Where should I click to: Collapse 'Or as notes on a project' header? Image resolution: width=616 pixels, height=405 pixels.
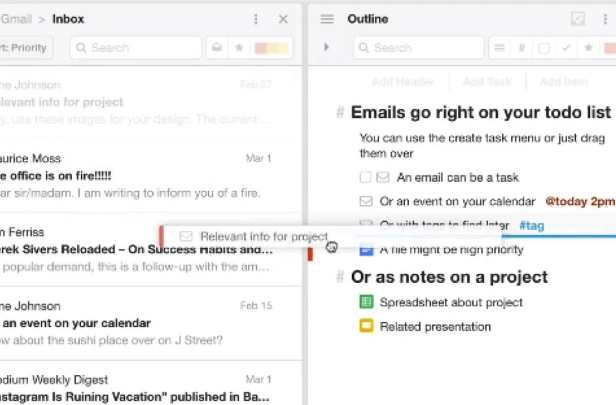tap(340, 277)
